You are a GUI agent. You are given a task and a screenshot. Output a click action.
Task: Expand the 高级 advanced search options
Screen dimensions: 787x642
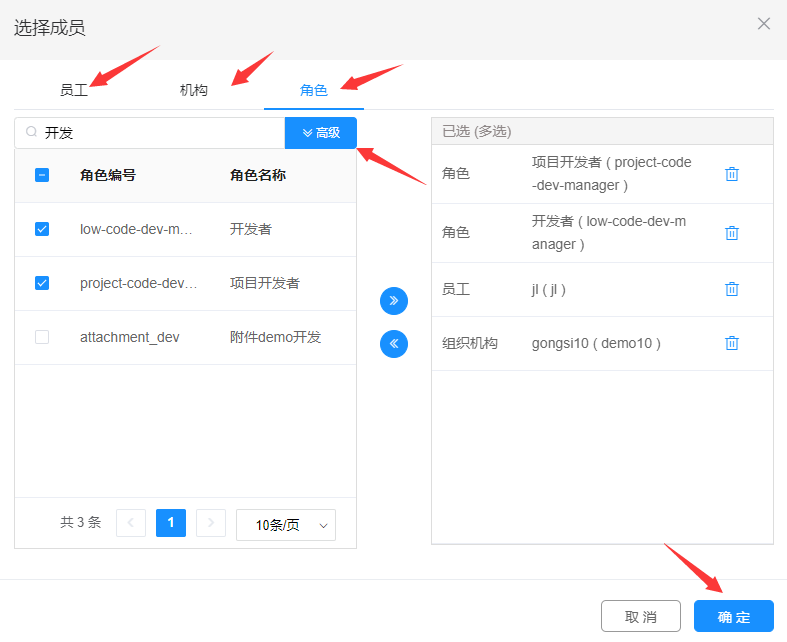(321, 132)
